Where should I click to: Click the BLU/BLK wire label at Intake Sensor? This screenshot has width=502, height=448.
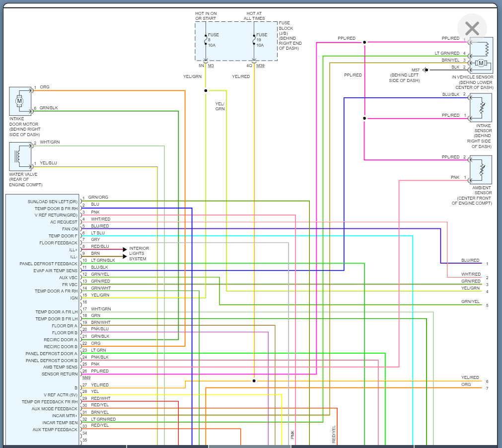pos(451,94)
